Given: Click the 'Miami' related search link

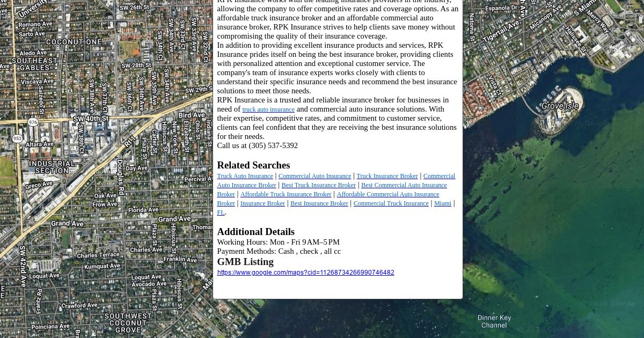Looking at the screenshot, I should point(442,203).
